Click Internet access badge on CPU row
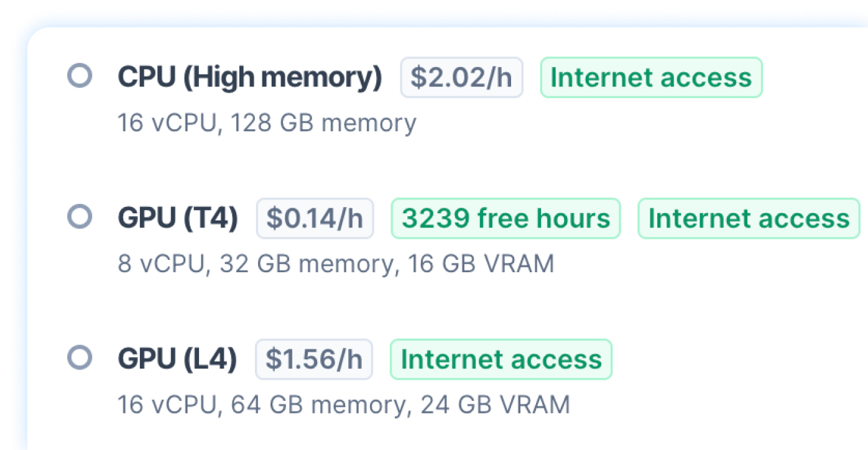Screen dimensions: 868x450 point(651,78)
